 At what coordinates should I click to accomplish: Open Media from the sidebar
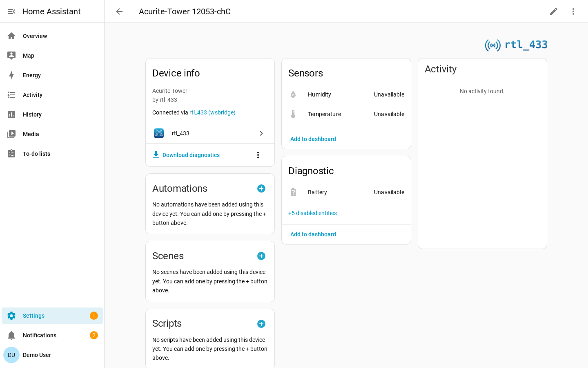52,134
